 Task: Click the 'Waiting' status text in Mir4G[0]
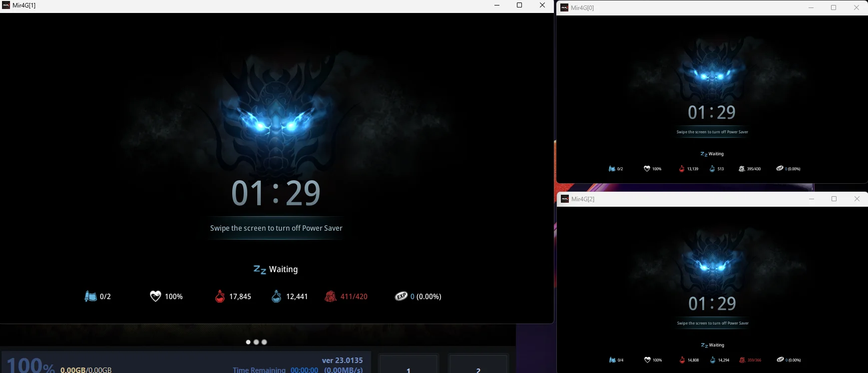(716, 154)
